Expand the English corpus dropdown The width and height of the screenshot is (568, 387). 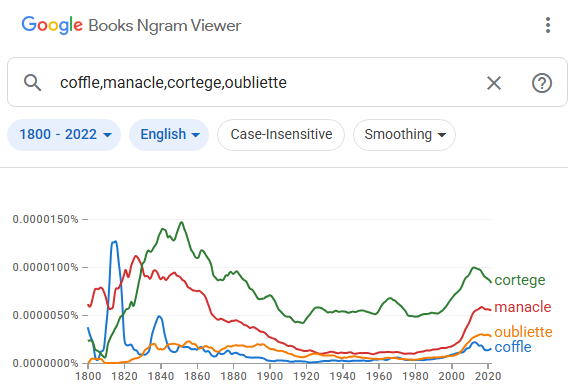pos(169,134)
